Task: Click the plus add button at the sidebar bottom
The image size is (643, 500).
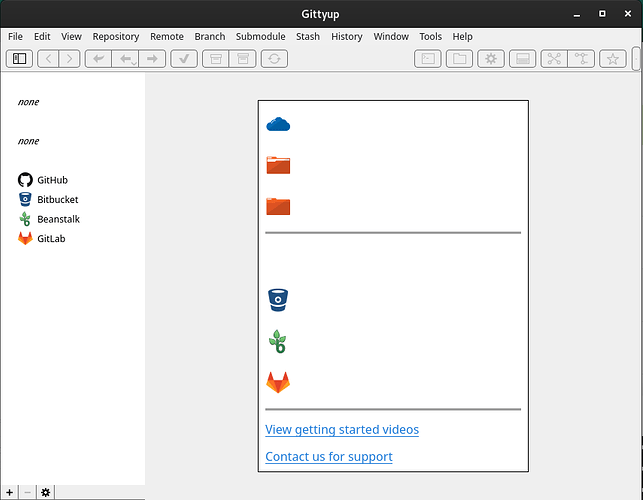Action: (x=9, y=492)
